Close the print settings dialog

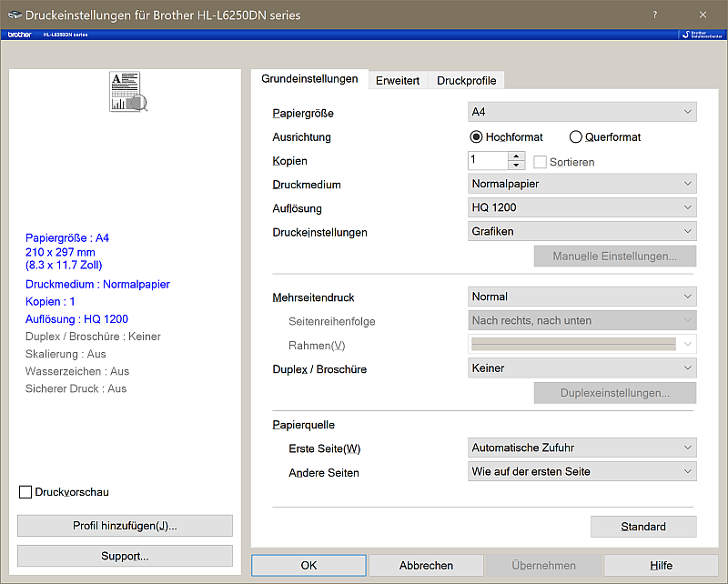coord(703,15)
